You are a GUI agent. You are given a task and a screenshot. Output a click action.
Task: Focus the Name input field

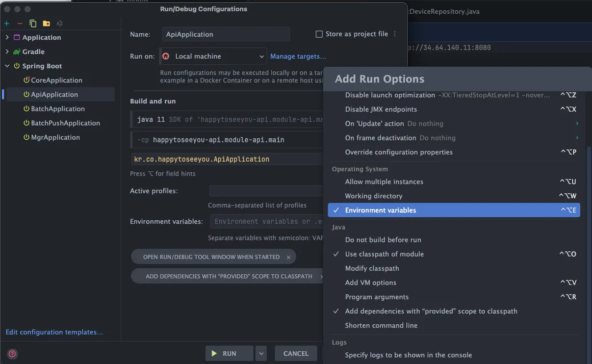[x=226, y=34]
